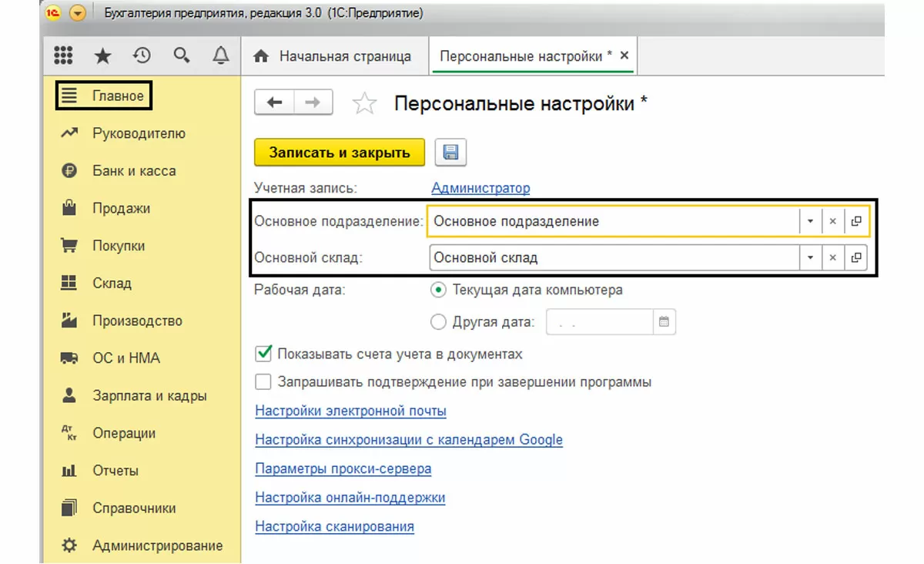Select the Other date radio button
This screenshot has width=924, height=564.
tap(439, 322)
